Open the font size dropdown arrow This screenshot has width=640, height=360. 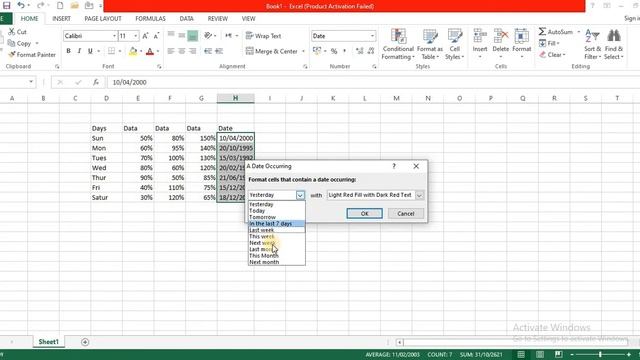pyautogui.click(x=136, y=36)
